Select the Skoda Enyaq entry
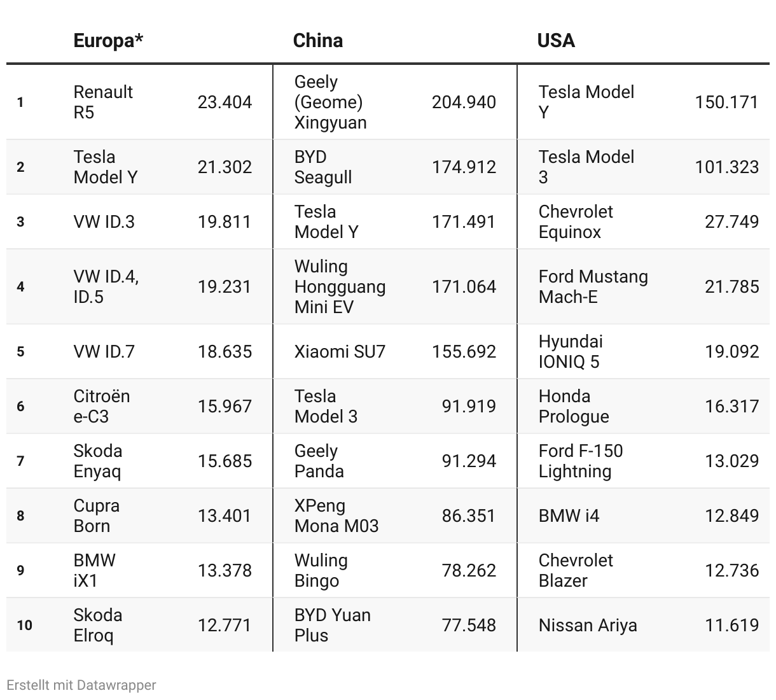Viewport: 776px width, 700px height. point(98,461)
